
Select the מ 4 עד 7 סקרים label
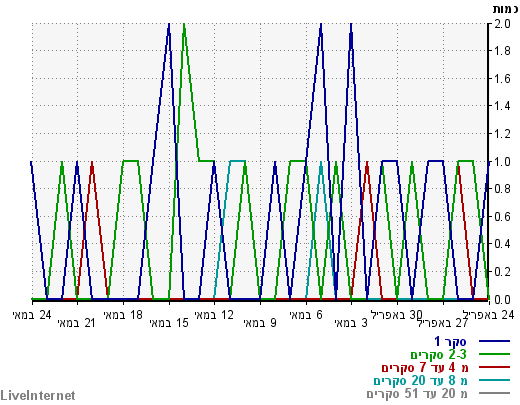[425, 368]
